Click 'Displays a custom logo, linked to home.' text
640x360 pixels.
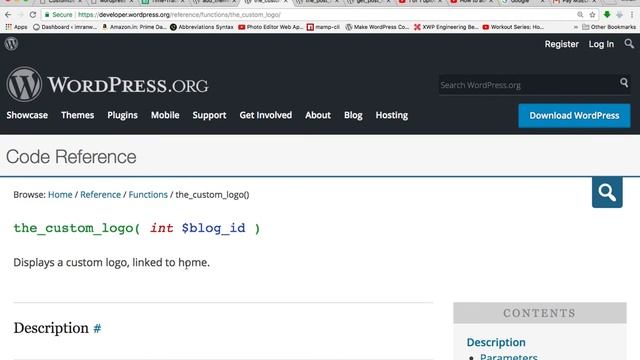pyautogui.click(x=111, y=262)
